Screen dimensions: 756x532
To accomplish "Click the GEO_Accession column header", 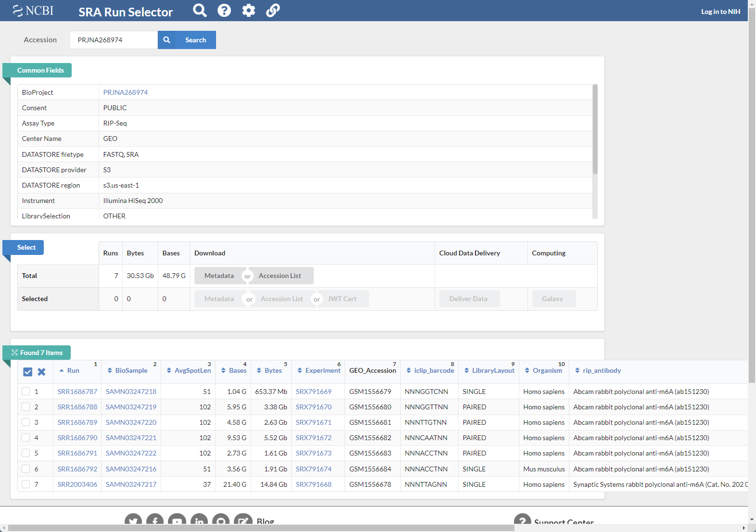I will tap(372, 370).
